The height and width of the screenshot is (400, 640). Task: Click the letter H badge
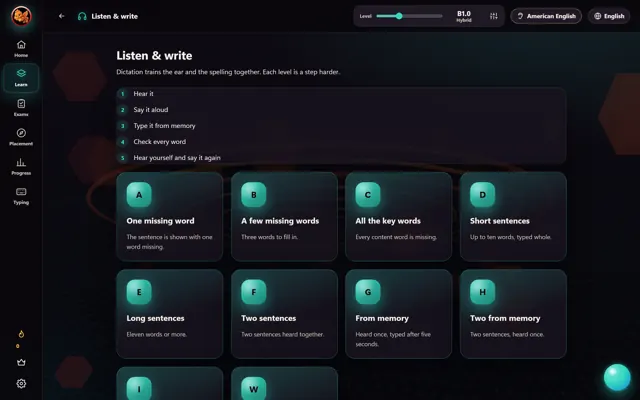482,292
